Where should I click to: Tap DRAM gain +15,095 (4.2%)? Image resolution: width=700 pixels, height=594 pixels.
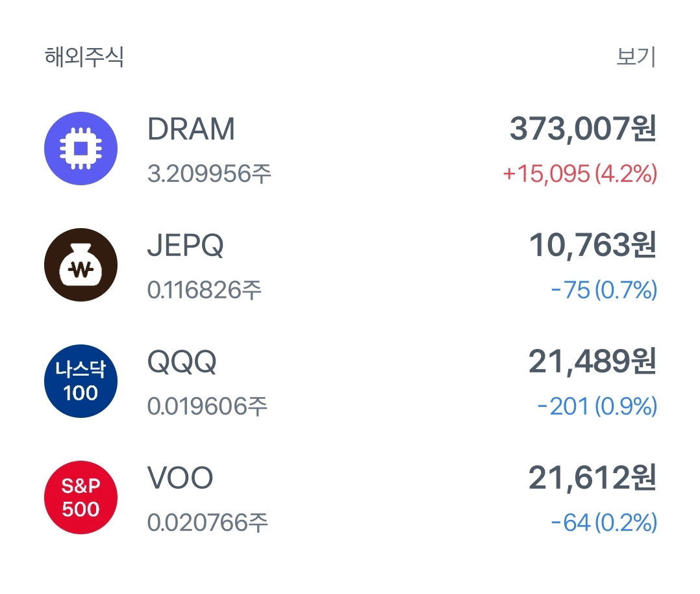pos(580,174)
